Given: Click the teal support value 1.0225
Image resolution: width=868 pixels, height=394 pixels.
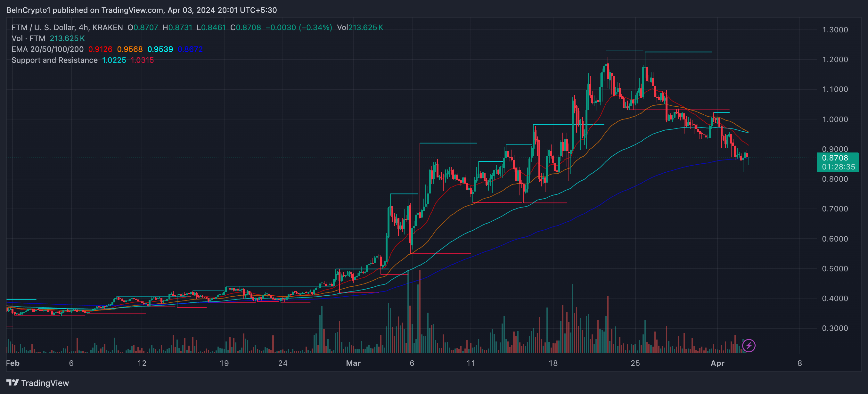Looking at the screenshot, I should pyautogui.click(x=114, y=60).
